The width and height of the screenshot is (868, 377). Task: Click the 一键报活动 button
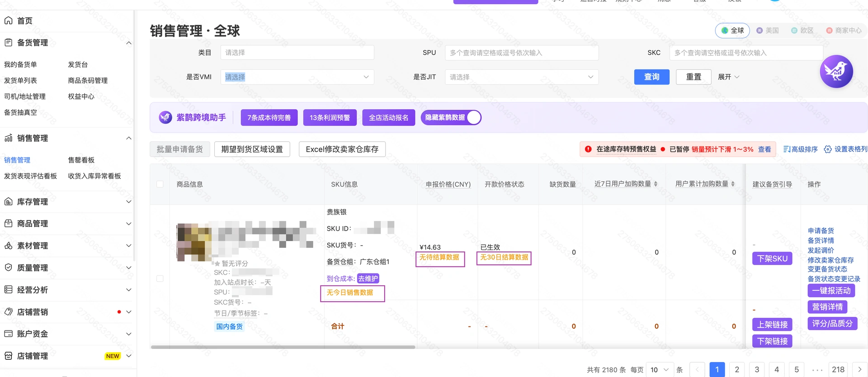tap(831, 290)
